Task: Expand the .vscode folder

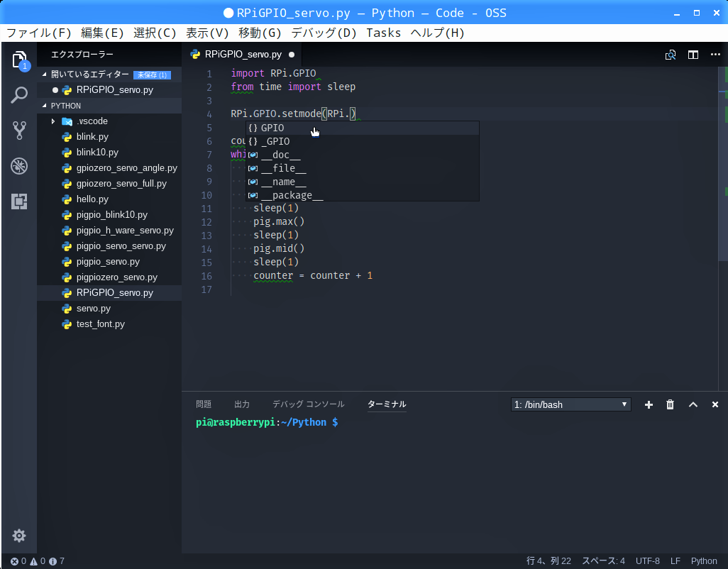Action: [53, 121]
